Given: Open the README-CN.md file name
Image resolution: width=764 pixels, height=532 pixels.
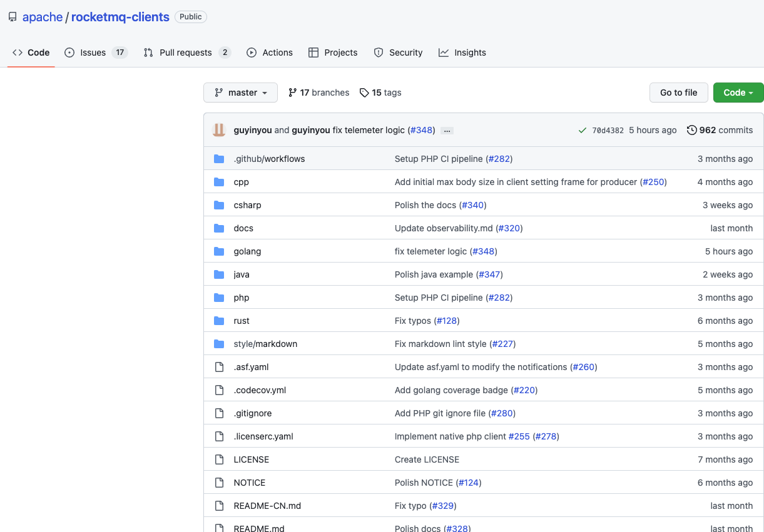Looking at the screenshot, I should click(267, 506).
